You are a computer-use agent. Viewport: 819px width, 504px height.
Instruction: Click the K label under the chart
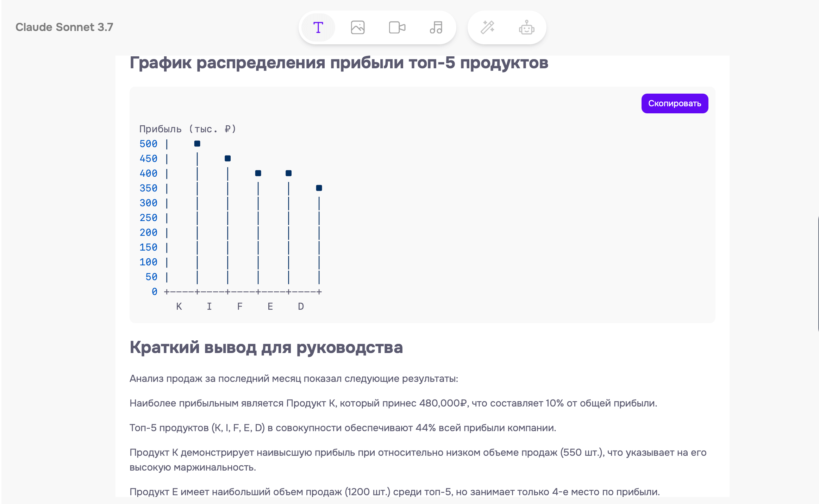179,307
